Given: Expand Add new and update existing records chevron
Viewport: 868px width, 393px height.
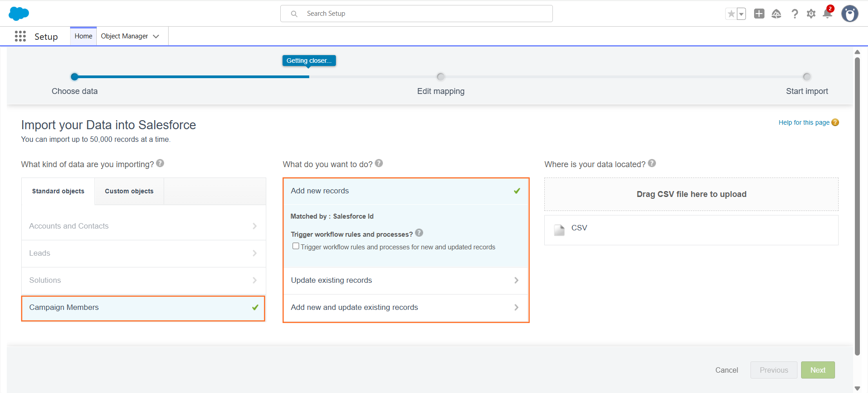Looking at the screenshot, I should click(x=516, y=307).
